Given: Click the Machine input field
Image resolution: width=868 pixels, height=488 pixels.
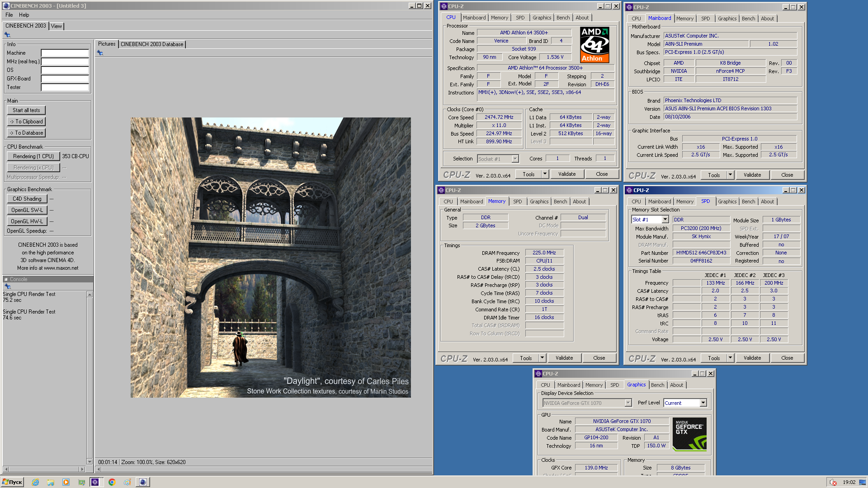Looking at the screenshot, I should [x=65, y=53].
